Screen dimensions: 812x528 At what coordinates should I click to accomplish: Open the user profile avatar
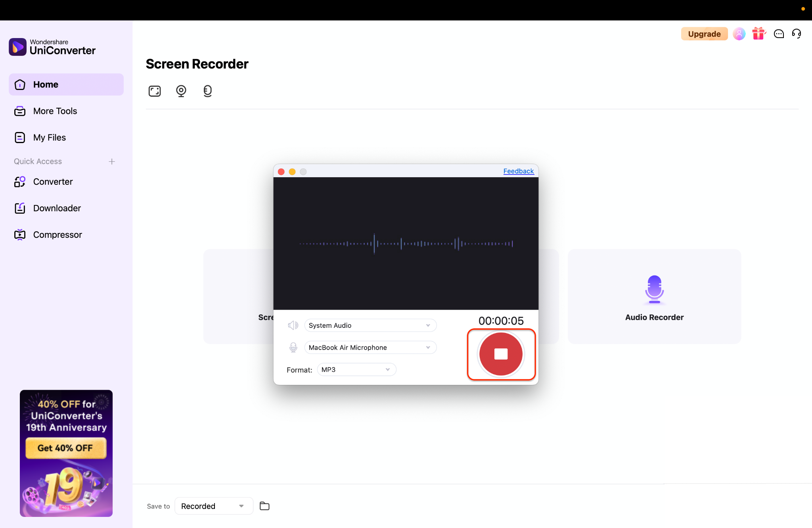(x=739, y=34)
